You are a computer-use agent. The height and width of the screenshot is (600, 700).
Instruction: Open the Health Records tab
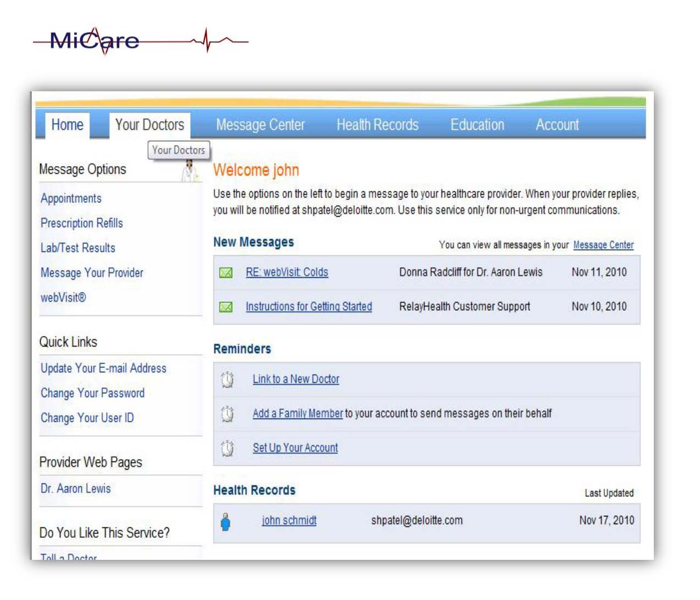[x=377, y=125]
